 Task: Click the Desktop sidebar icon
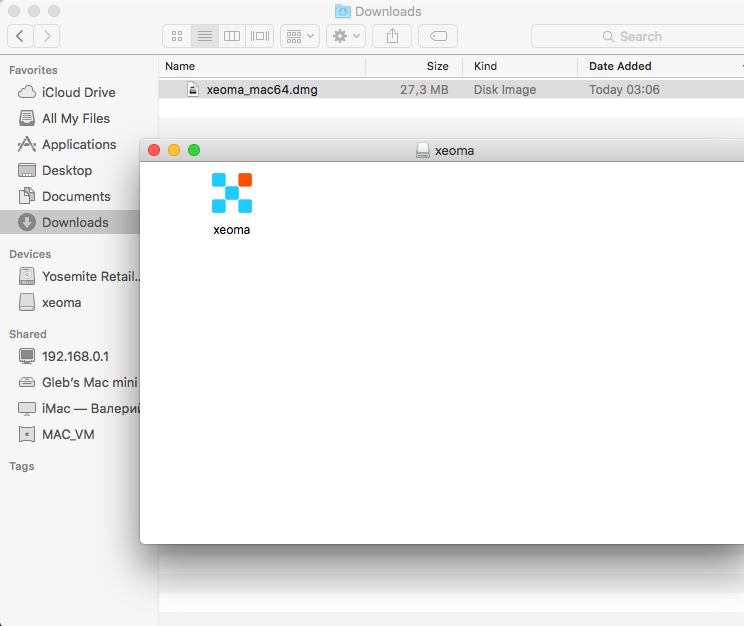27,170
